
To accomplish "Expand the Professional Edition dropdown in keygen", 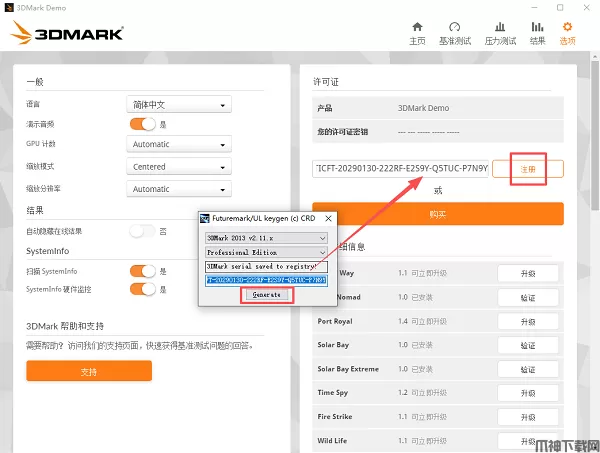I will tap(266, 253).
